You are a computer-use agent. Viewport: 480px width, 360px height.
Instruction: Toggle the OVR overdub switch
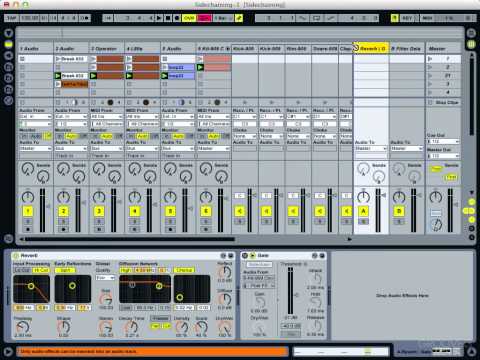(189, 18)
